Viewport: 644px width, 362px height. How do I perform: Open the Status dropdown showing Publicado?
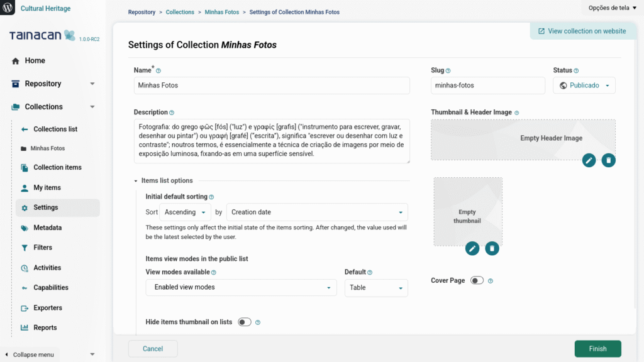(584, 85)
